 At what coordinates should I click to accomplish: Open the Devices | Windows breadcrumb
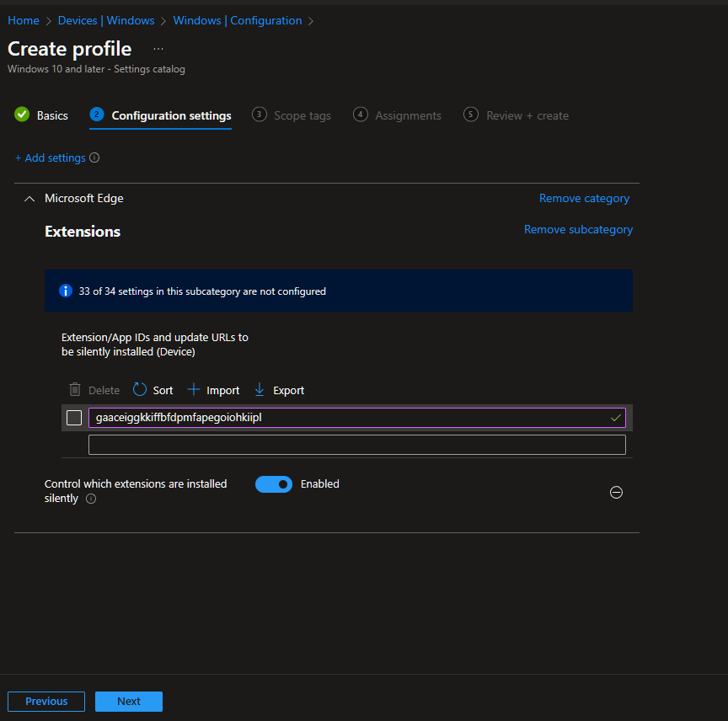point(106,20)
